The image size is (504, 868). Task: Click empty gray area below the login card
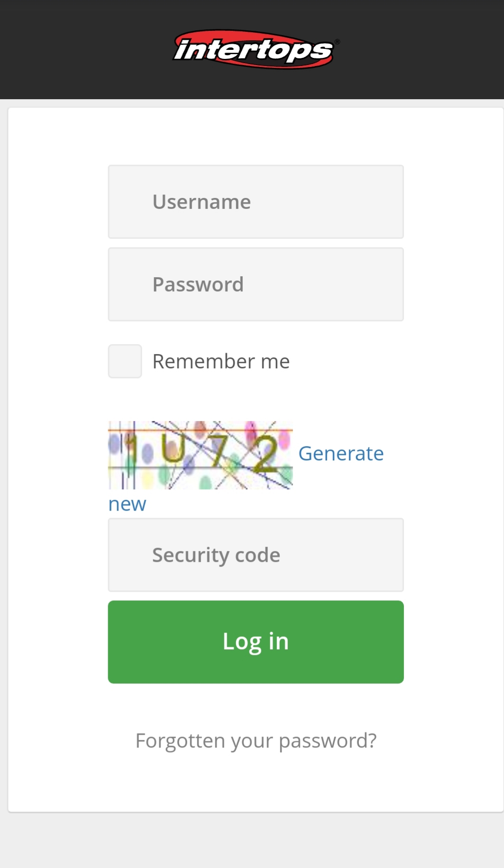click(256, 840)
